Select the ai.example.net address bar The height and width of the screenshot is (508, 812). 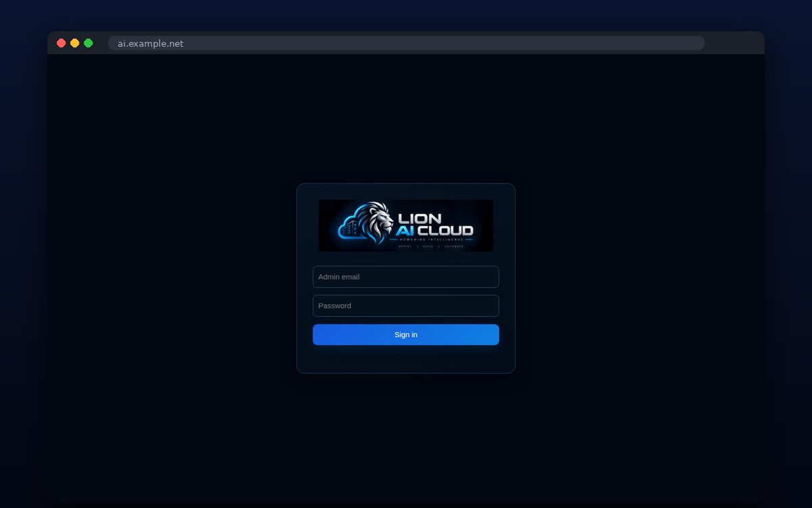406,43
